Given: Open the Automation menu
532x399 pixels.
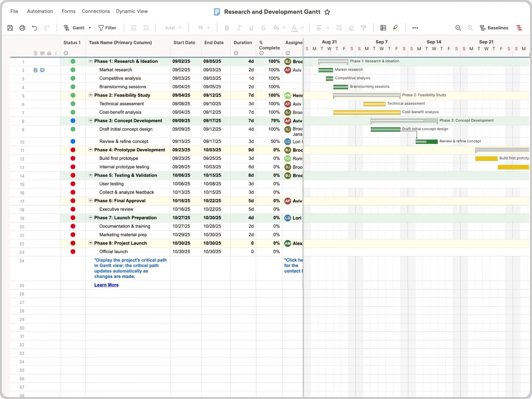Looking at the screenshot, I should click(x=40, y=11).
